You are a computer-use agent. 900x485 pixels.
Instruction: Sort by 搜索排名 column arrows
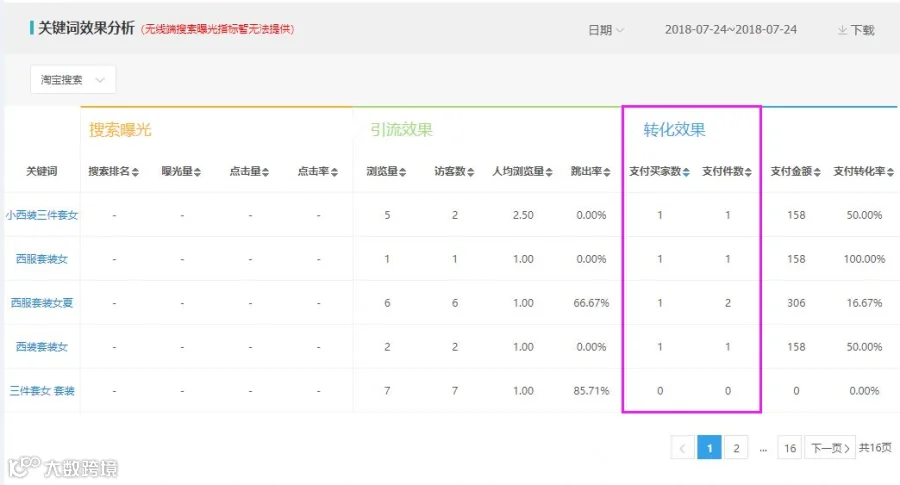click(x=135, y=172)
